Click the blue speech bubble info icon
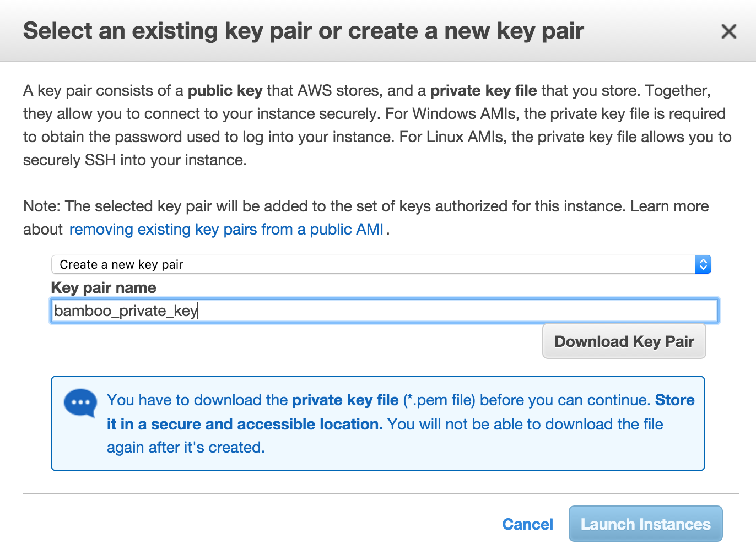 (x=80, y=404)
